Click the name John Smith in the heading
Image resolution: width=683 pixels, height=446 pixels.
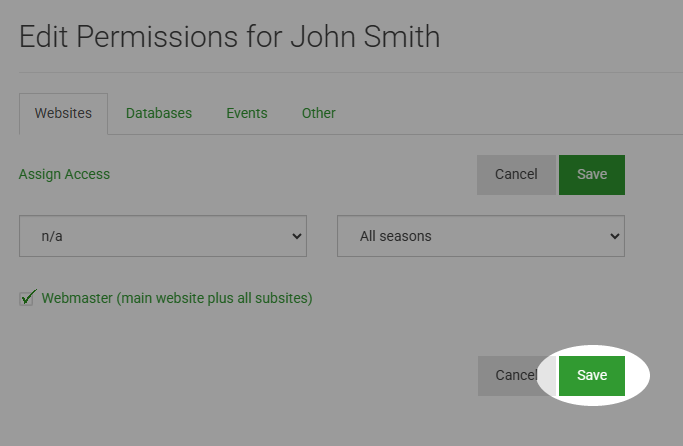coord(365,37)
